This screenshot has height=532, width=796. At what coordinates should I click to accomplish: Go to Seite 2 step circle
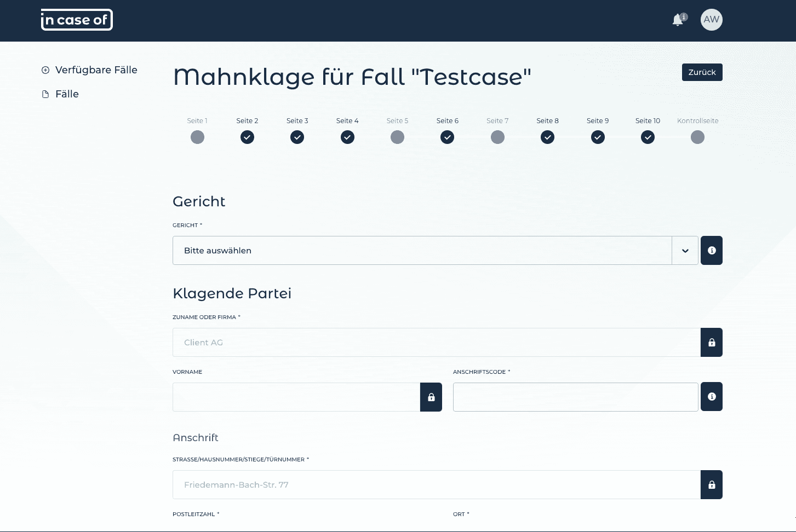(x=247, y=137)
